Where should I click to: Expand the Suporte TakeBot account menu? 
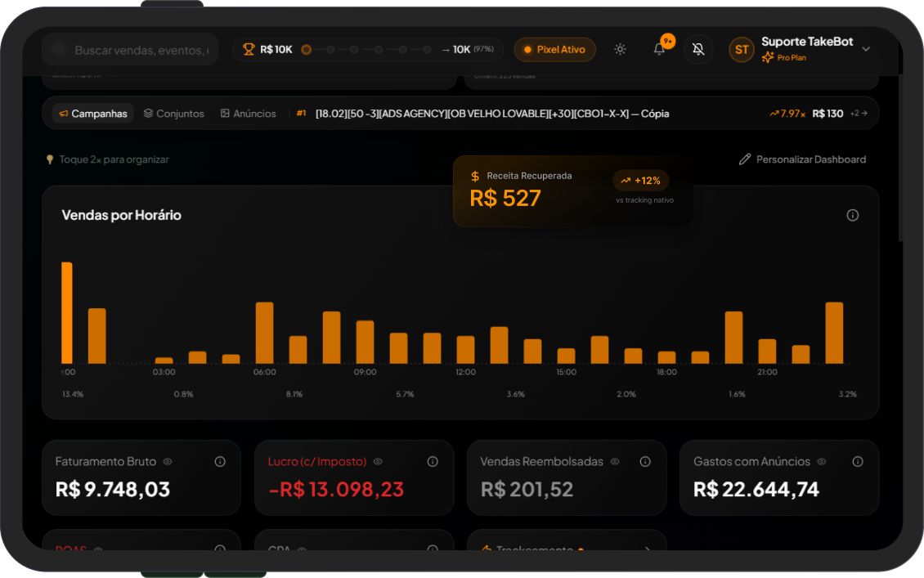[x=866, y=49]
